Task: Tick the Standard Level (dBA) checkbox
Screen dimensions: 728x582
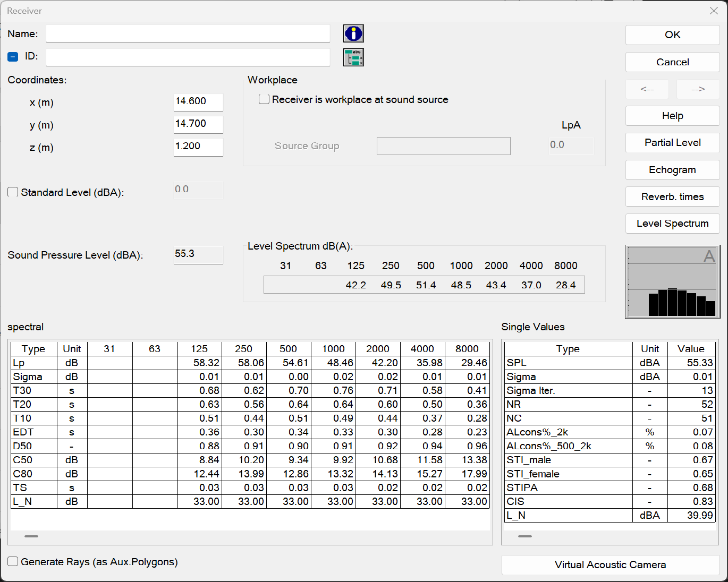Action: [13, 192]
